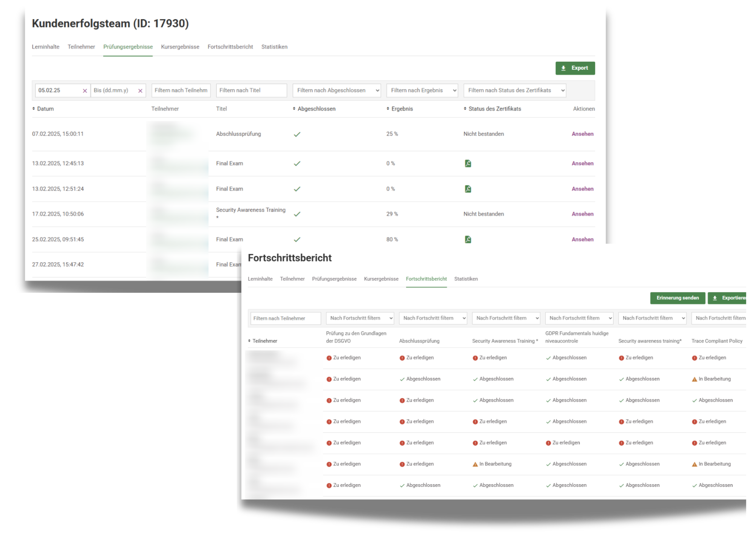Switch to Kursergebnisse tab in team view

[x=180, y=47]
